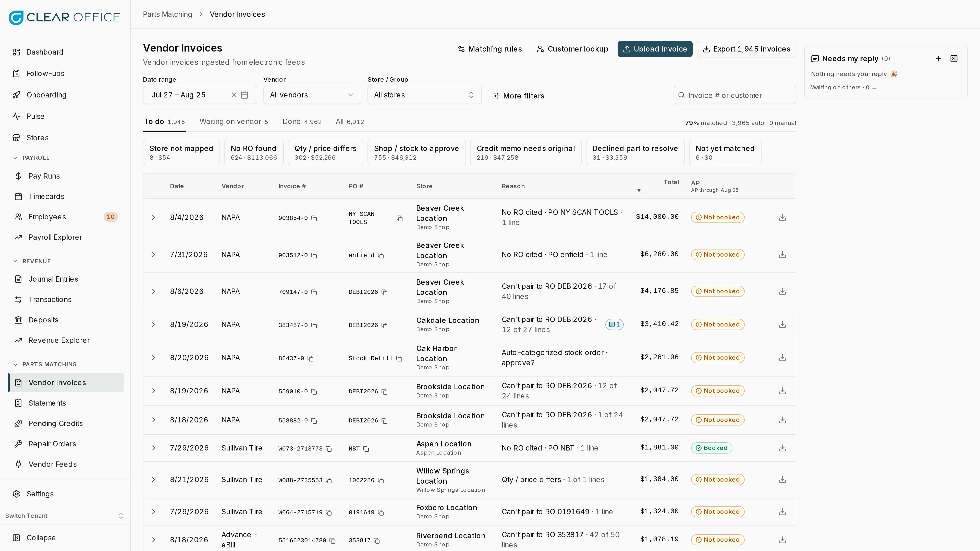
Task: Copy invoice number 5516623014780
Action: [x=332, y=541]
